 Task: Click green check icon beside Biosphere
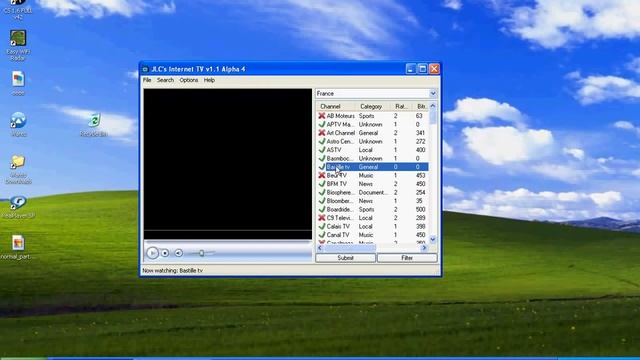coord(322,192)
